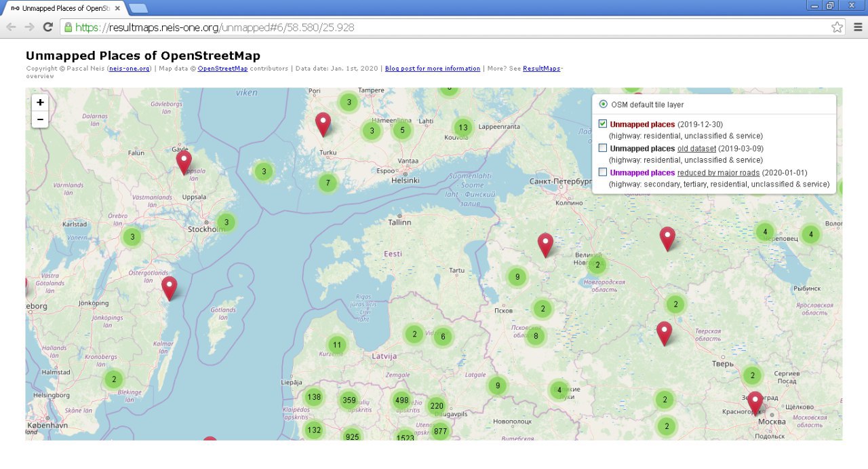The image size is (868, 469).
Task: Click the Tallinn city label
Action: click(400, 222)
